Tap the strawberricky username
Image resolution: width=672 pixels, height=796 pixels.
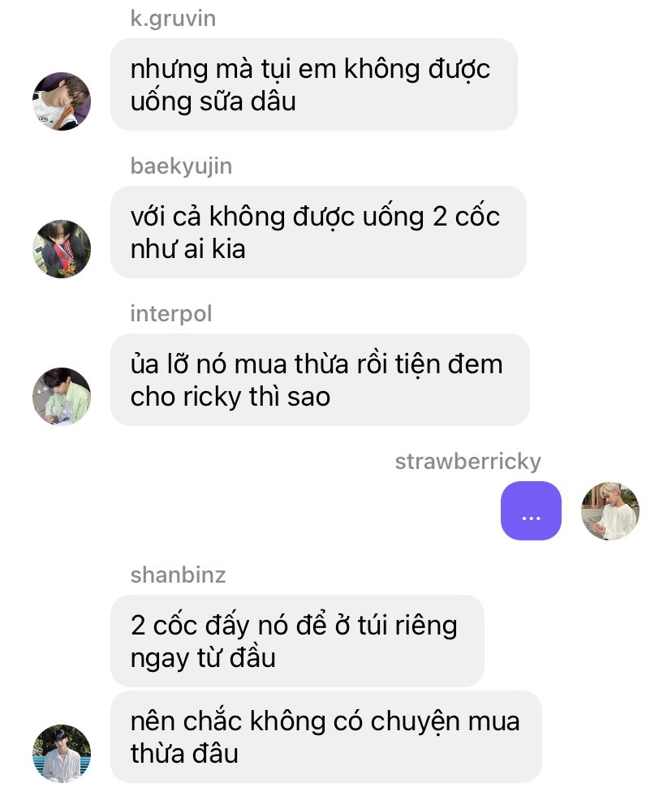(x=467, y=462)
